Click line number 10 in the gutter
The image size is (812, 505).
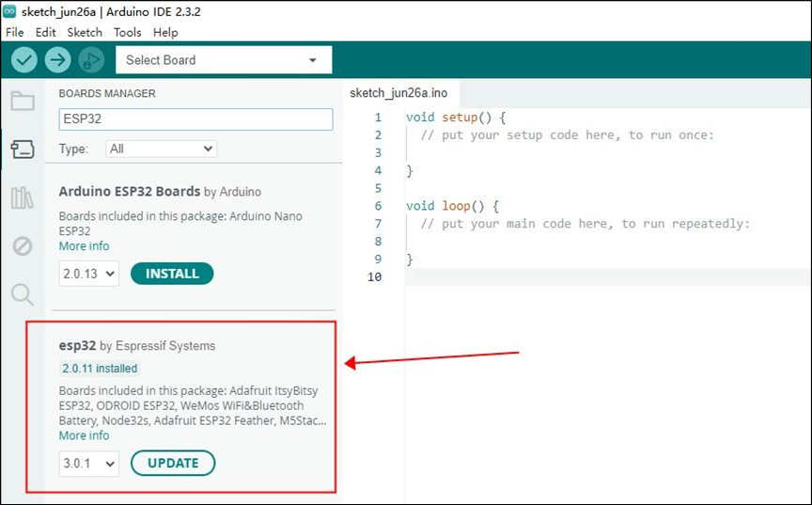pyautogui.click(x=374, y=276)
